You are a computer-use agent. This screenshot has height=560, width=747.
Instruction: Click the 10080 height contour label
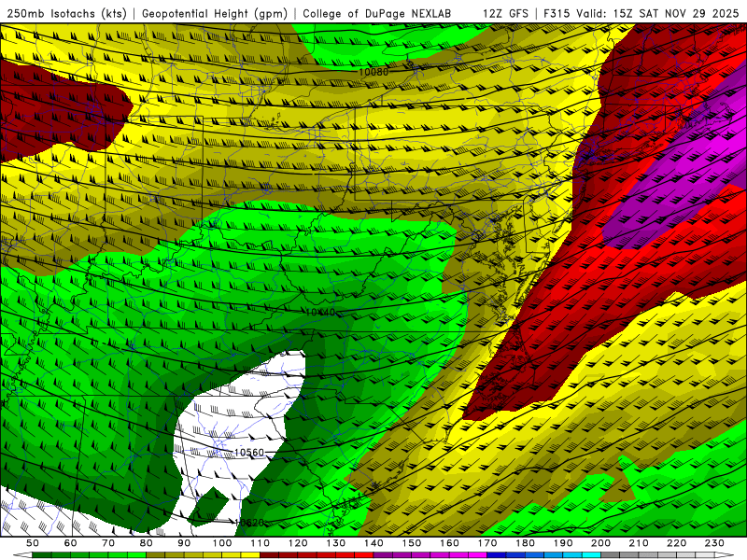point(373,72)
